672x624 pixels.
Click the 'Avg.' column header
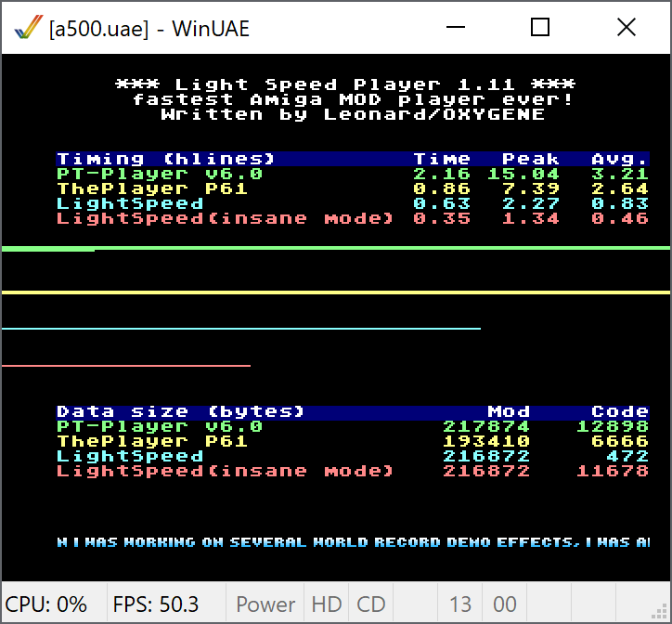(x=620, y=159)
